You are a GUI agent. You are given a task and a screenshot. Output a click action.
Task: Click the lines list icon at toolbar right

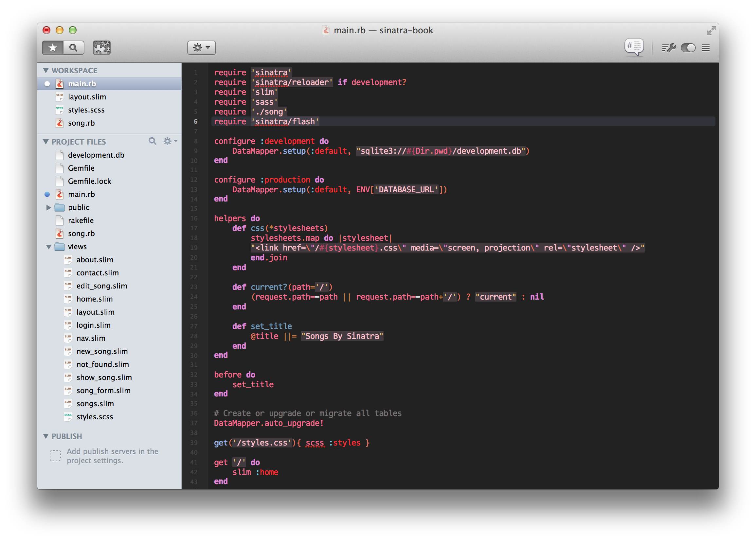tap(705, 48)
